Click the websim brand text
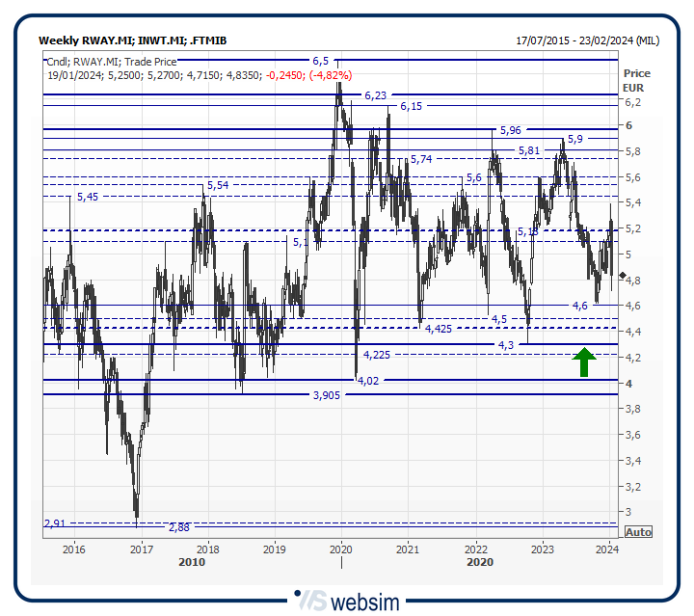 click(365, 601)
